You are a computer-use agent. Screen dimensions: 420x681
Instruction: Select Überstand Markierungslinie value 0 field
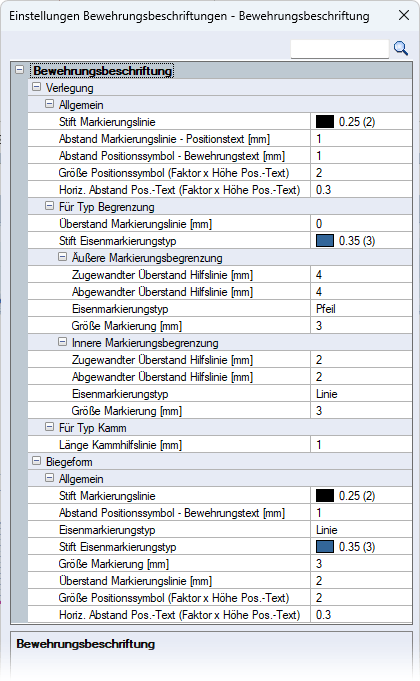point(361,224)
